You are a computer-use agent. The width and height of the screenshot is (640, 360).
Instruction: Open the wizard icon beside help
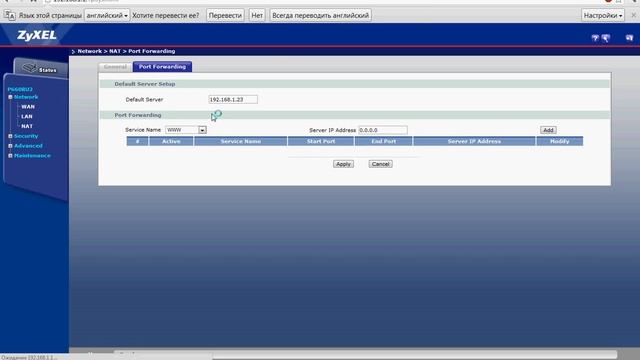pyautogui.click(x=606, y=38)
